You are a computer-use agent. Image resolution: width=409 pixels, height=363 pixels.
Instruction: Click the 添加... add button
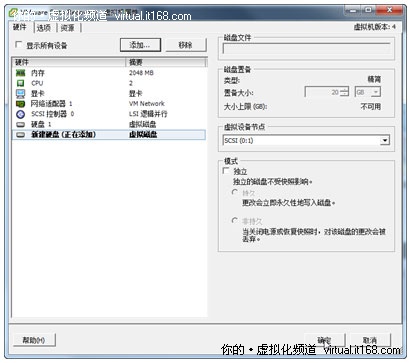coord(140,45)
